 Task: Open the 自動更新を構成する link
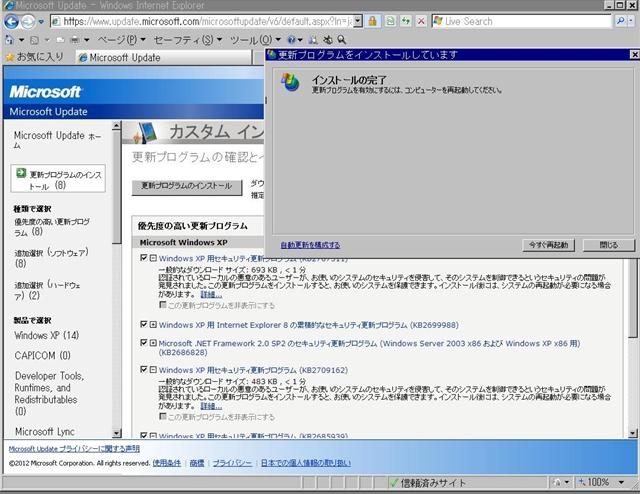point(310,245)
